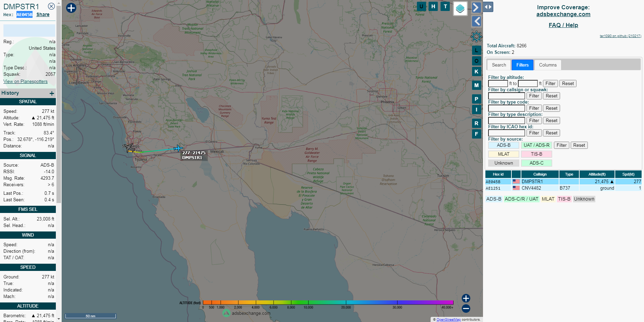Toggle the L map button
This screenshot has width=644, height=322.
click(x=476, y=50)
